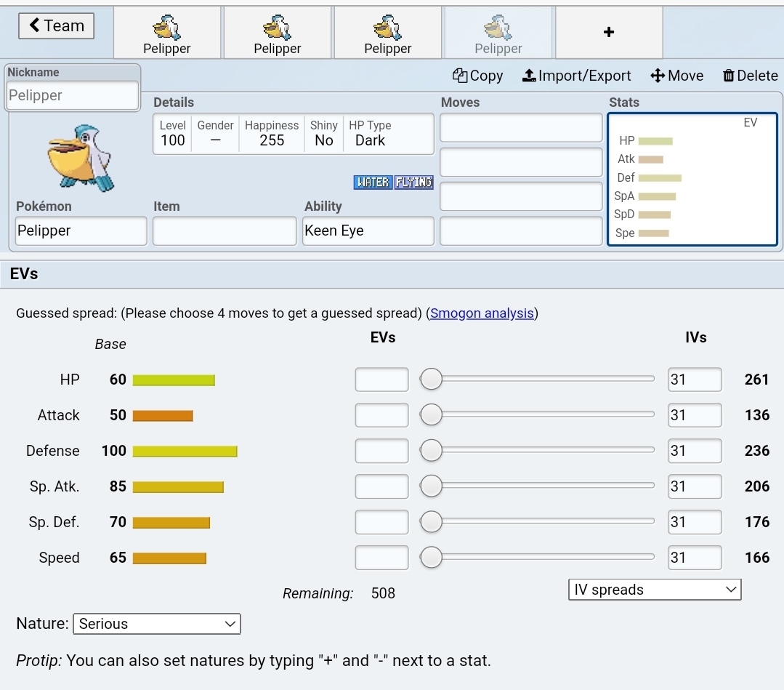Click the first move slot

521,127
